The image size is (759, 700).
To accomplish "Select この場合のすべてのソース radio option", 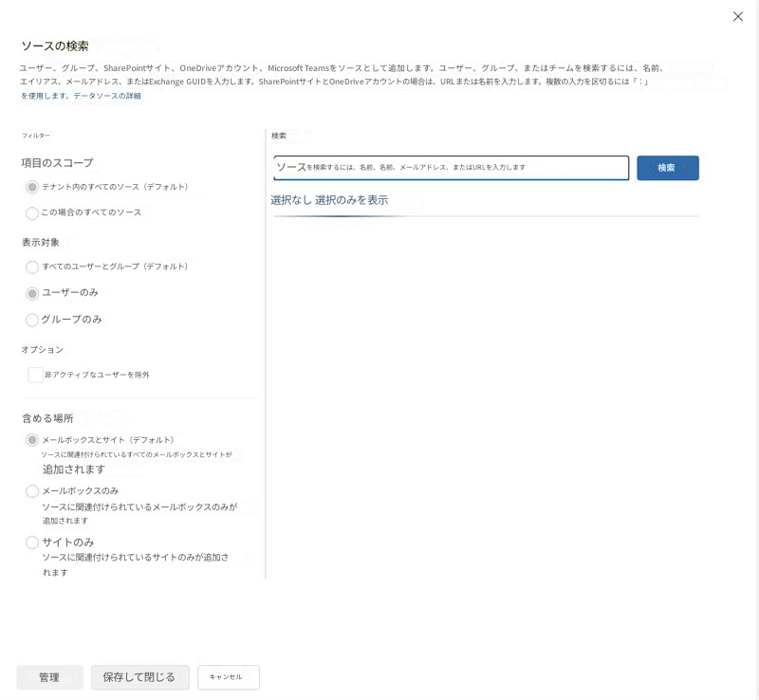I will tap(32, 213).
